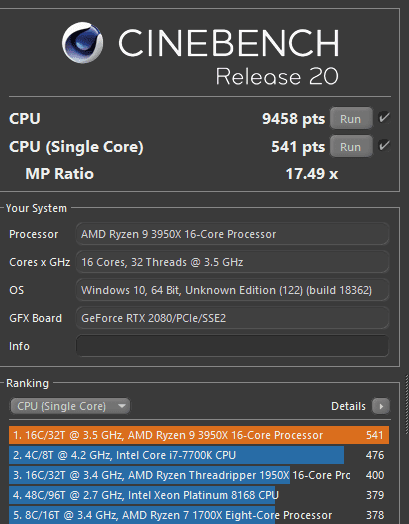This screenshot has height=524, width=409.
Task: Select ranking entry Threadripper 1950X
Action: [199, 475]
